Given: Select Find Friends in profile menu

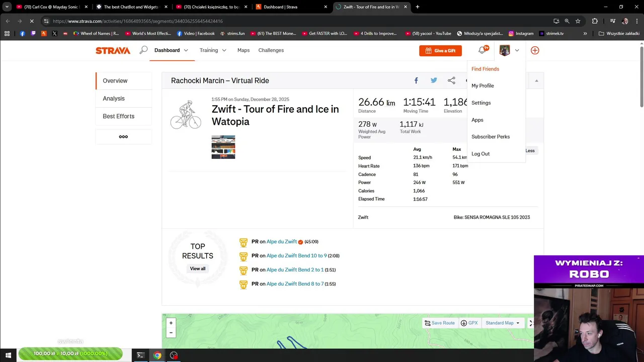Looking at the screenshot, I should (485, 69).
